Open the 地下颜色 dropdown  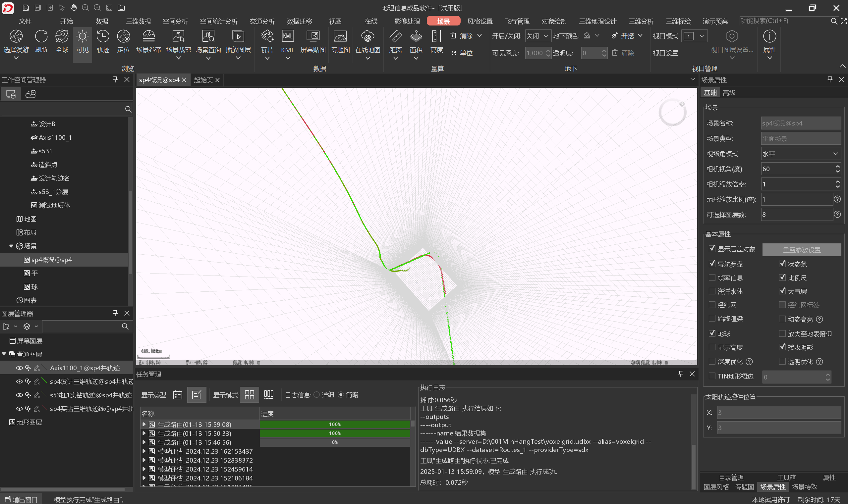click(597, 35)
